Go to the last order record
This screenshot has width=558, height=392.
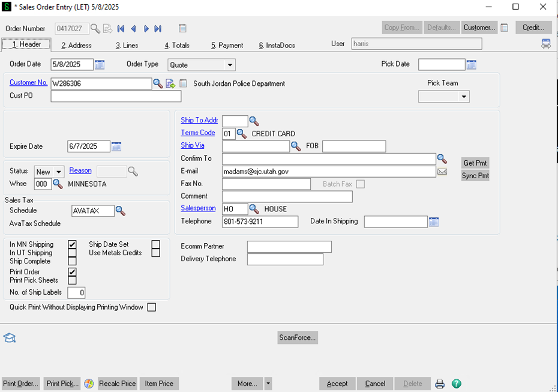tap(158, 28)
